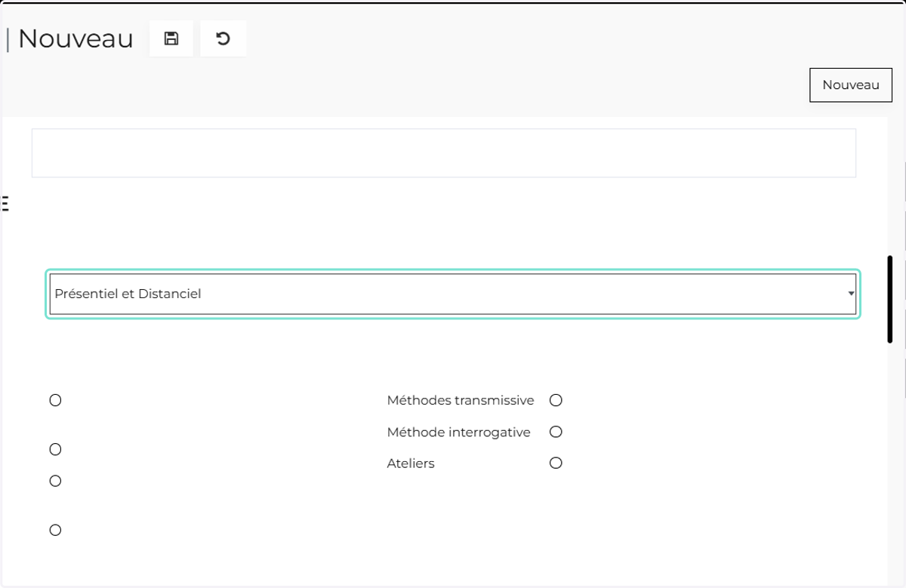Screen dimensions: 906x588
Task: Click the Nouveau button at right
Action: pyautogui.click(x=851, y=85)
